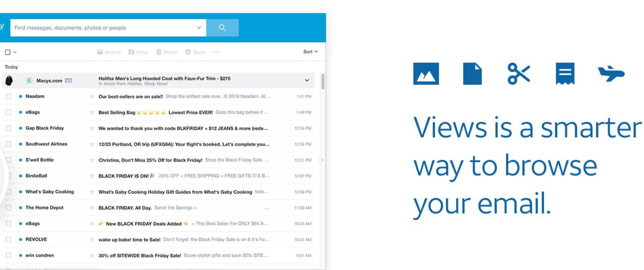Open wake up babe time to Sale email
This screenshot has height=270, width=644.
coord(129,240)
